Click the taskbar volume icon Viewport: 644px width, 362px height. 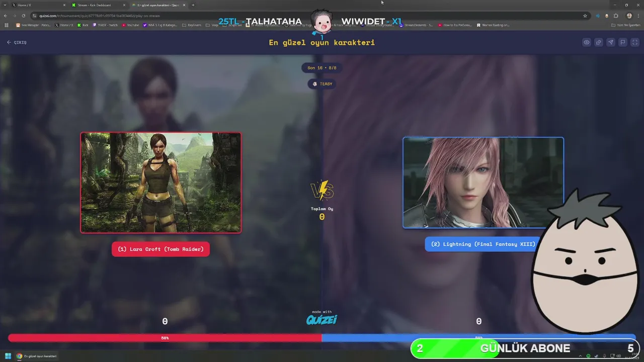click(618, 356)
